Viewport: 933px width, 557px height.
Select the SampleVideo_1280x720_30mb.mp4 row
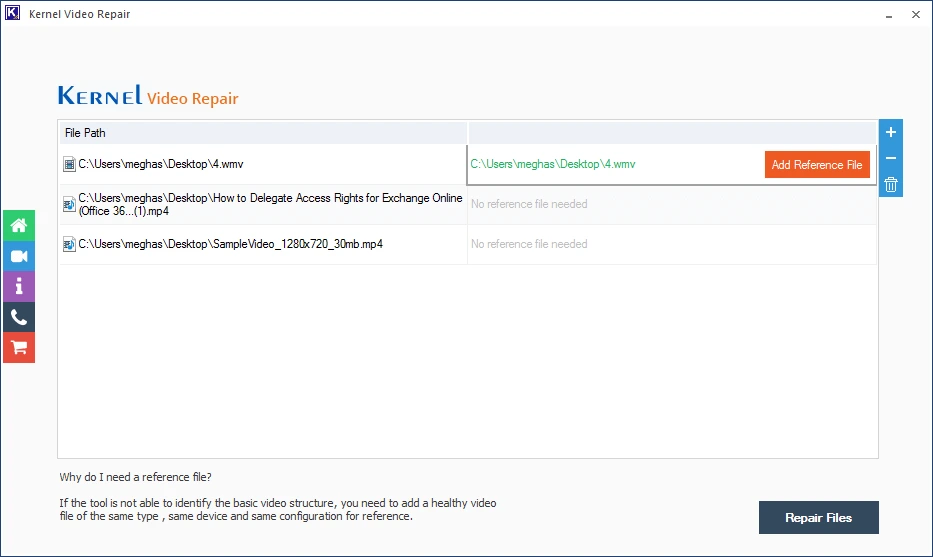click(230, 244)
